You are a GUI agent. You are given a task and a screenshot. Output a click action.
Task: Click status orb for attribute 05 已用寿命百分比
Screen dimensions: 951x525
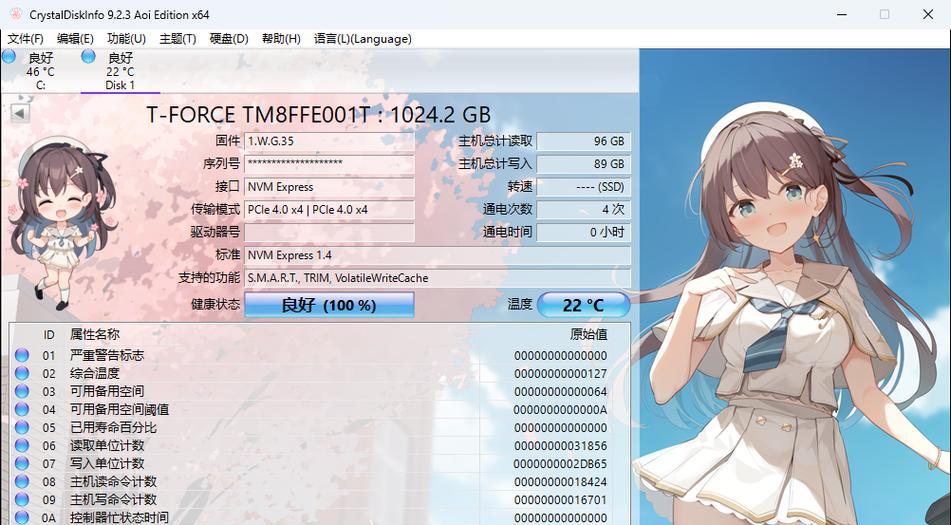pos(22,427)
